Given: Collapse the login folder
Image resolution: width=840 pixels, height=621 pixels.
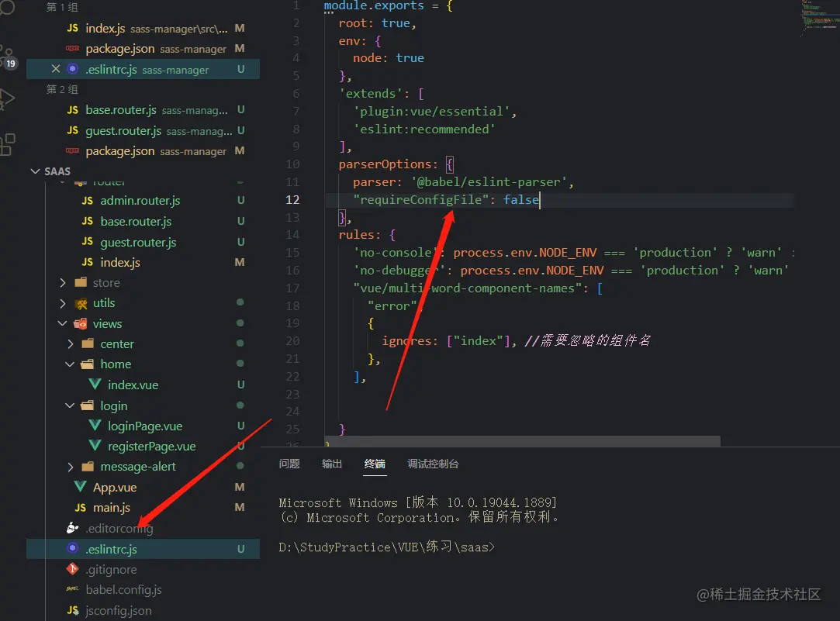Looking at the screenshot, I should pyautogui.click(x=143, y=405).
